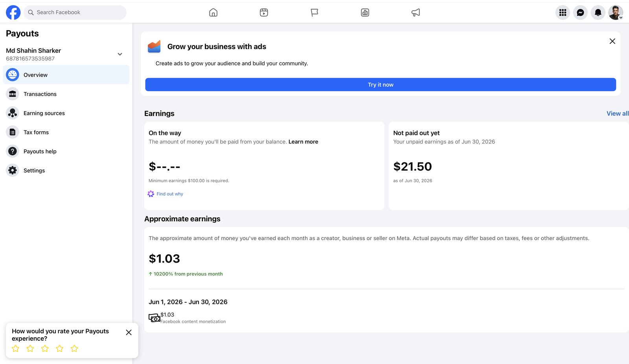
Task: Open Settings in the Payouts sidebar
Action: 66,171
